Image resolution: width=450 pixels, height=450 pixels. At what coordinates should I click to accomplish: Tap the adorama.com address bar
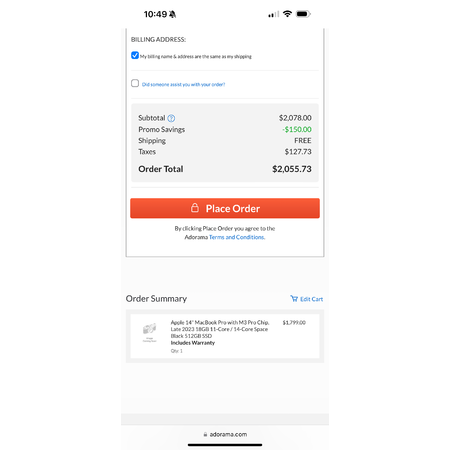point(225,434)
